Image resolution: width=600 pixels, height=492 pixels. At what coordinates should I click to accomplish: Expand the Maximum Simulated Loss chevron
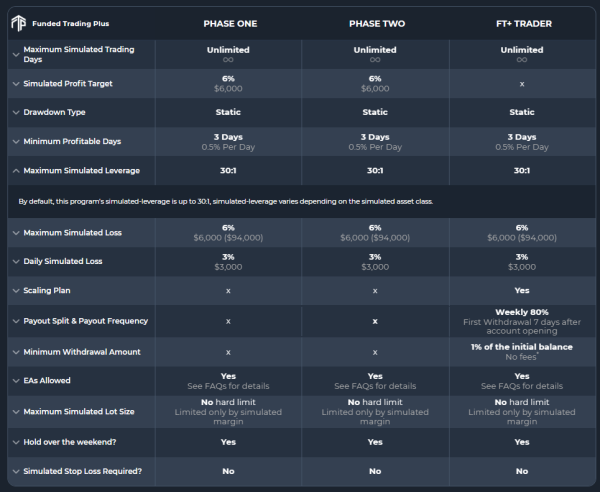pos(16,233)
